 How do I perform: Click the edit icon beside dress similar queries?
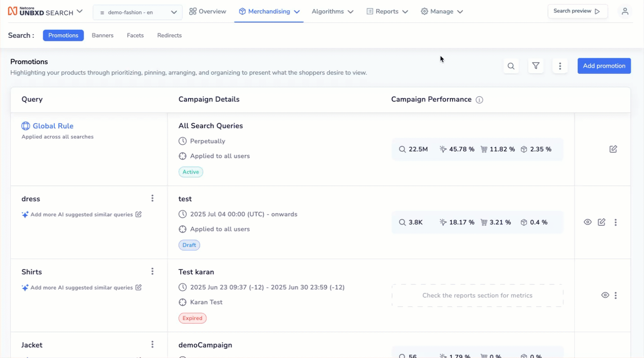139,214
